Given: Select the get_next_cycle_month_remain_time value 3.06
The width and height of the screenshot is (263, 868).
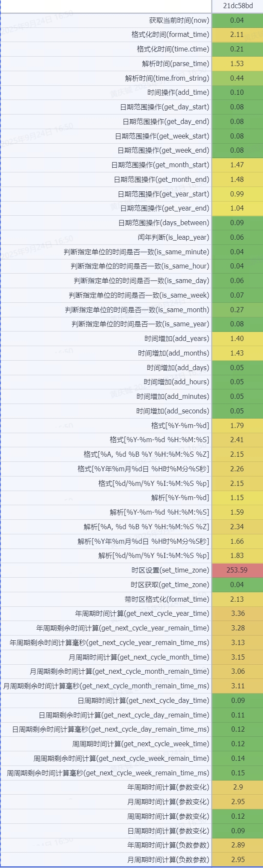Looking at the screenshot, I should pos(238,671).
